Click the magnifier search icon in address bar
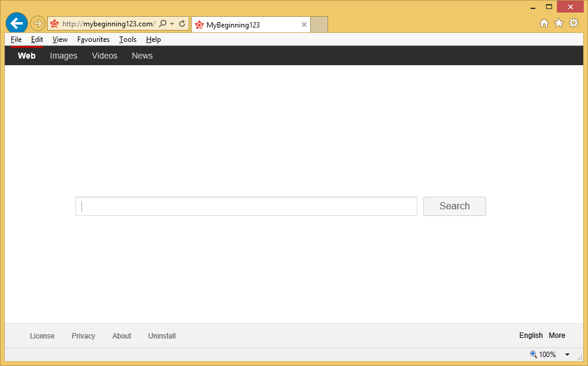The image size is (588, 366). click(163, 24)
